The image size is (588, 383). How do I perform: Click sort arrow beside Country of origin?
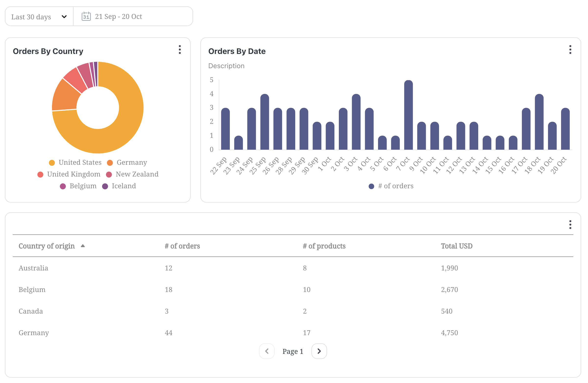click(83, 246)
